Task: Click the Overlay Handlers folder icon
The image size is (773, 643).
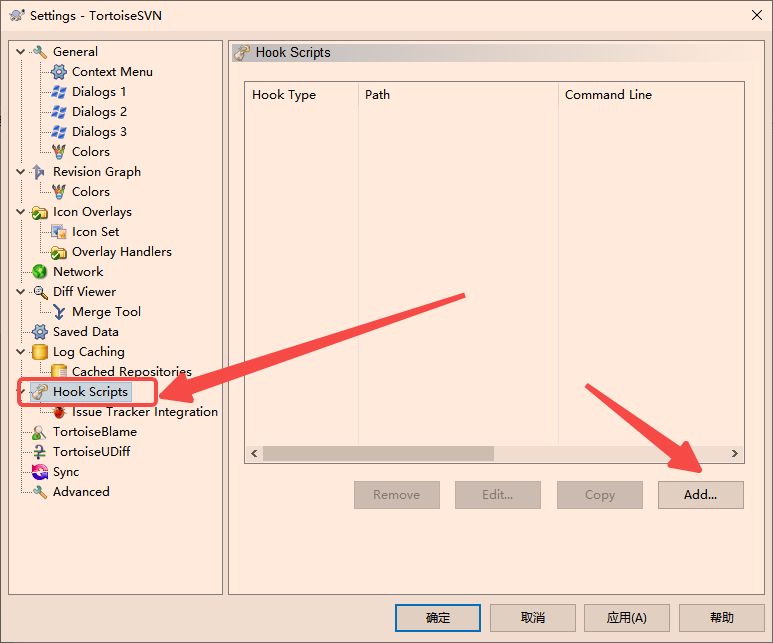Action: click(59, 252)
